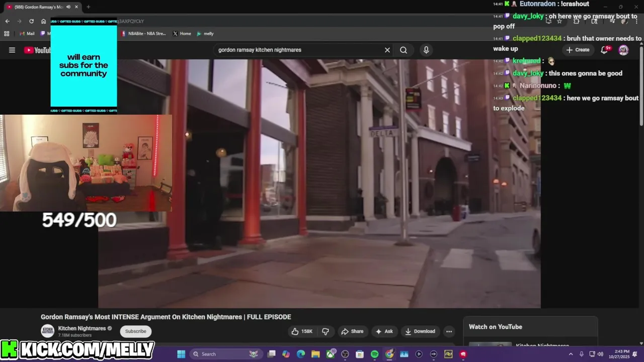Screen dimensions: 644x362
Task: Open the clock showing 2:43 PM
Action: pyautogui.click(x=618, y=354)
